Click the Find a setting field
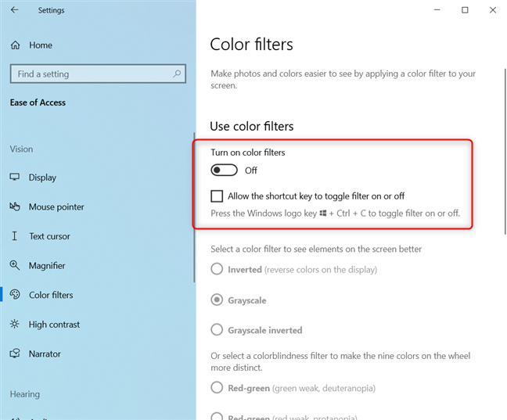507x420 pixels. point(98,74)
